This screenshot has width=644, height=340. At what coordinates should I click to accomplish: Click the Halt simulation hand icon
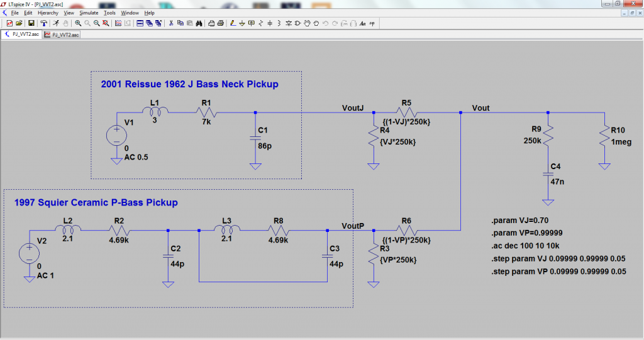[x=65, y=23]
